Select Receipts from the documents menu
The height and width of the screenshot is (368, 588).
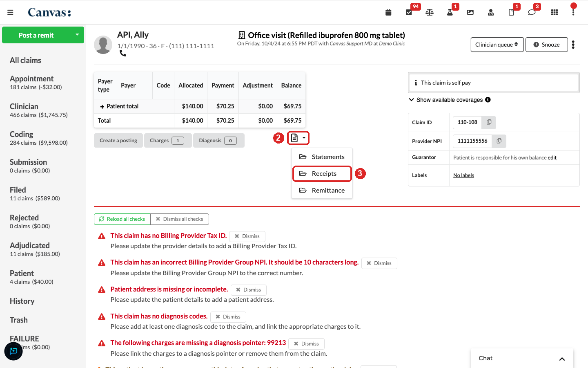[322, 174]
